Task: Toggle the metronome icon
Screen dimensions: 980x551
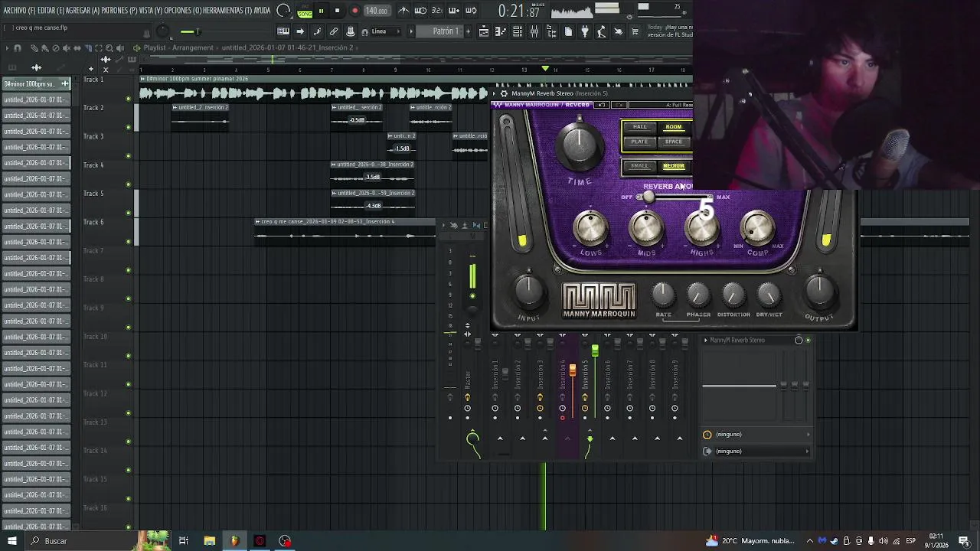Action: tap(403, 11)
